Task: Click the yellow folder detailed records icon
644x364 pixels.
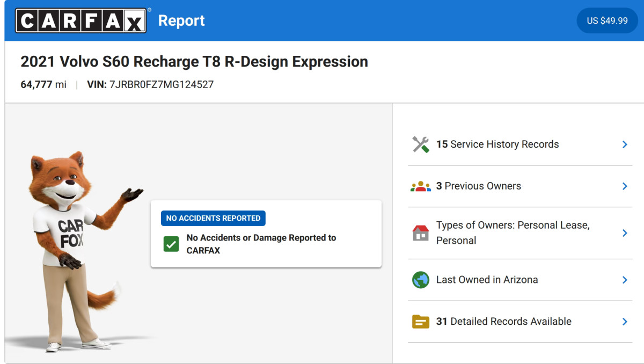Action: (421, 322)
